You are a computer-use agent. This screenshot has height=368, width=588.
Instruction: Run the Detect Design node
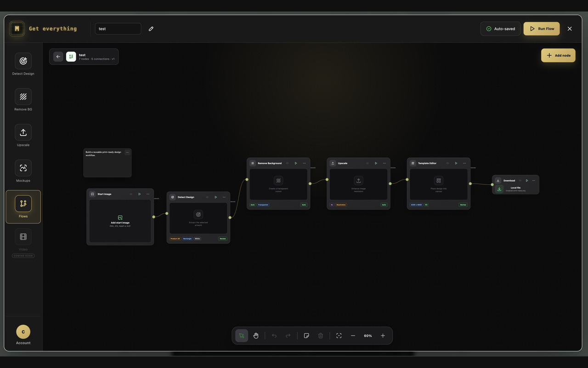point(216,197)
